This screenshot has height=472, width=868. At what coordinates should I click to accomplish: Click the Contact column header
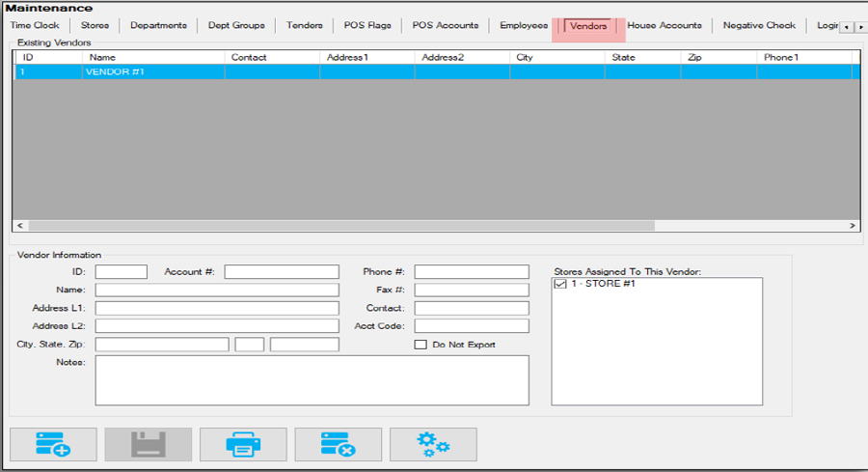272,57
